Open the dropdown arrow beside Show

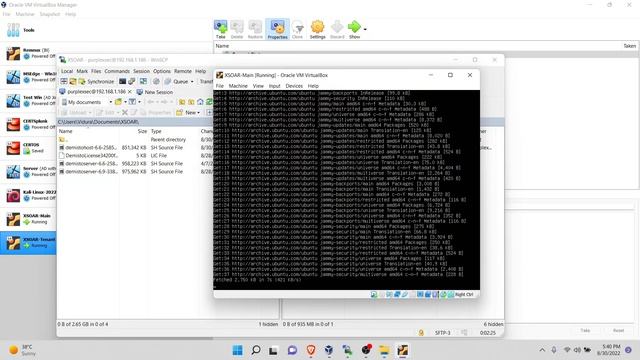365,29
